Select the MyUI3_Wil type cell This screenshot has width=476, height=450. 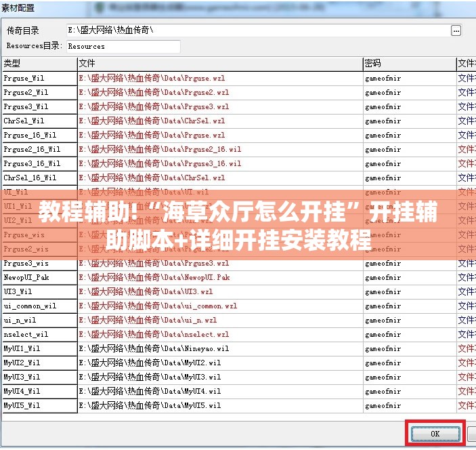coord(39,377)
